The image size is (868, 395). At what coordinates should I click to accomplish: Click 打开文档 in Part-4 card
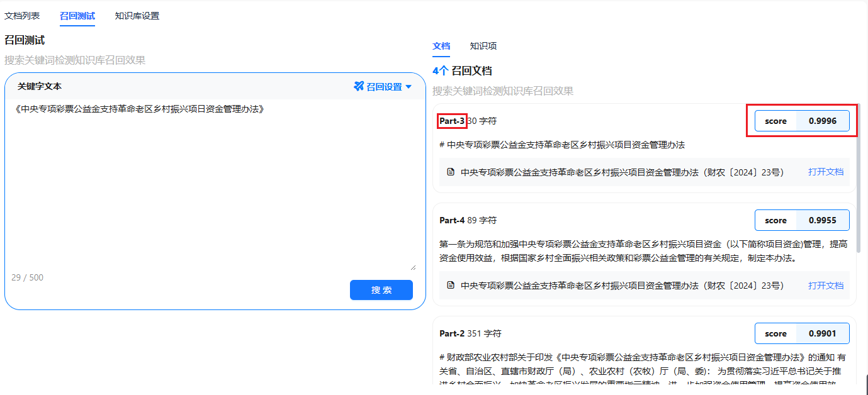[826, 286]
